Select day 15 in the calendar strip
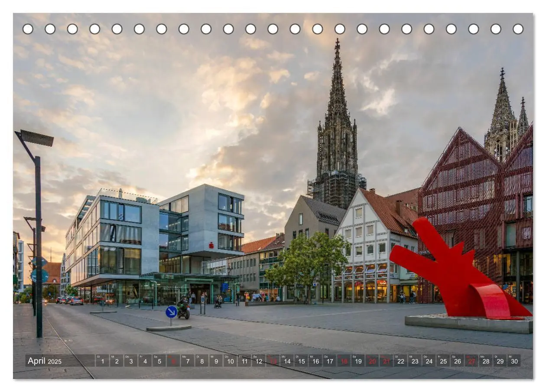The image size is (546, 392). coord(301,361)
